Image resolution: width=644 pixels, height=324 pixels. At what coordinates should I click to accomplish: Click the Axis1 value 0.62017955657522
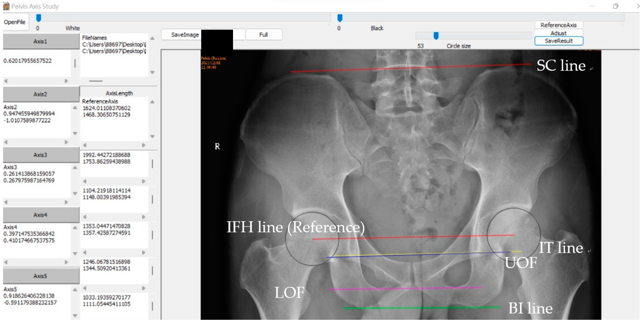coord(28,61)
